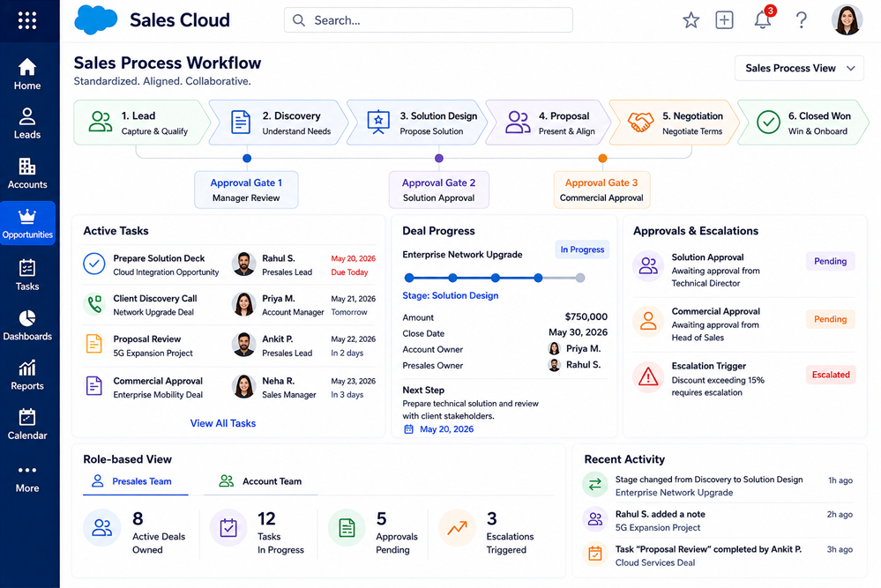
Task: Go to Dashboards in the sidebar
Action: tap(27, 325)
